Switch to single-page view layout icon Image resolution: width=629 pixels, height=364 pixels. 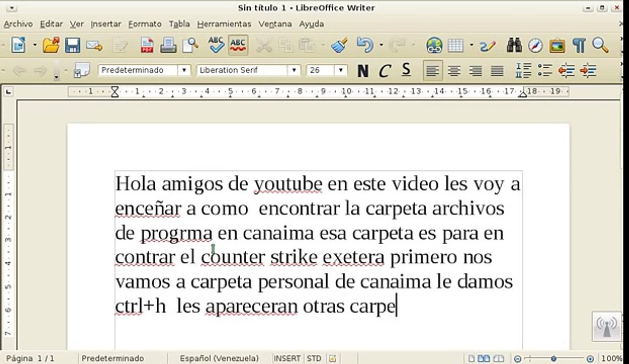pyautogui.click(x=472, y=358)
